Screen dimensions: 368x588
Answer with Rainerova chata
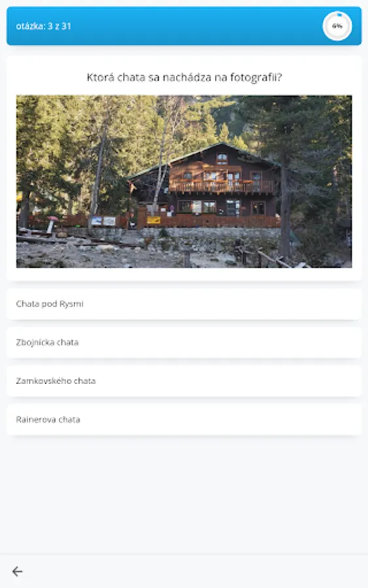coord(184,419)
